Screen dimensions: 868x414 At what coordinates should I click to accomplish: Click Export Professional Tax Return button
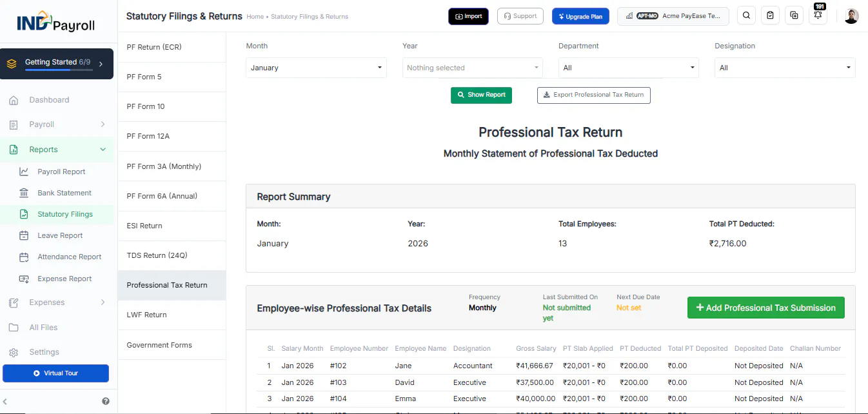593,95
